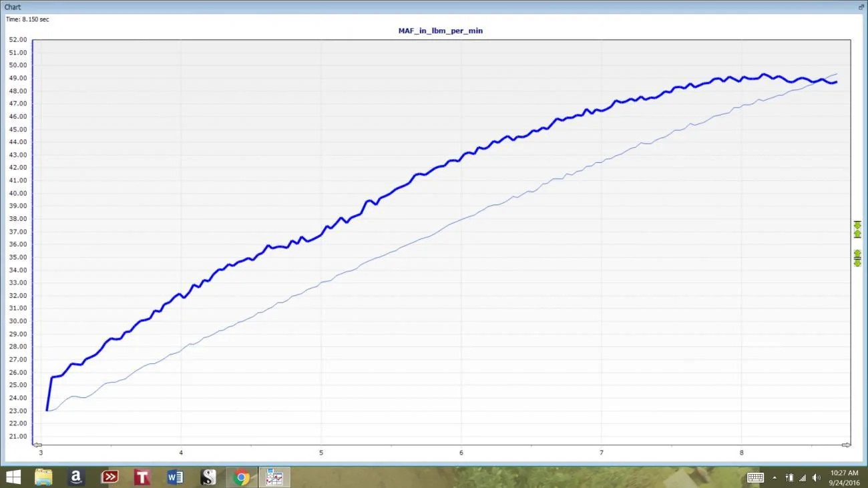The image size is (868, 488).
Task: Click the x-axis label 5
Action: pyautogui.click(x=321, y=453)
